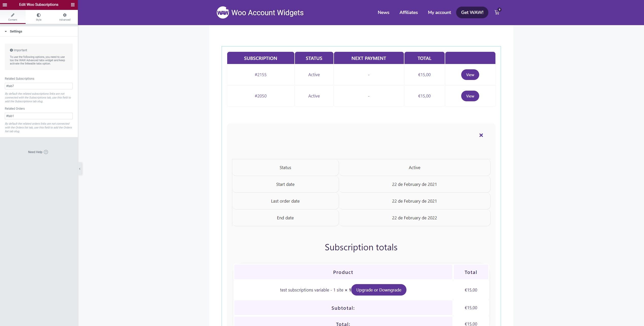
Task: Click the test subscriptions variable product name
Action: (x=312, y=290)
